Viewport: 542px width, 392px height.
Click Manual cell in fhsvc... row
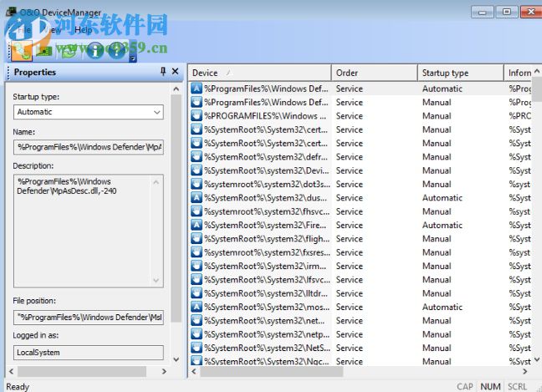pos(437,211)
